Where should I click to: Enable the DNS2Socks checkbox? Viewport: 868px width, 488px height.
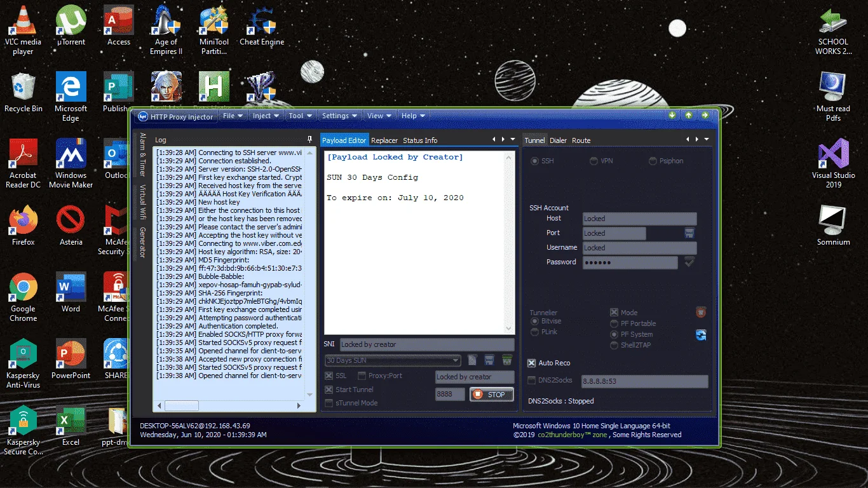[x=532, y=381]
